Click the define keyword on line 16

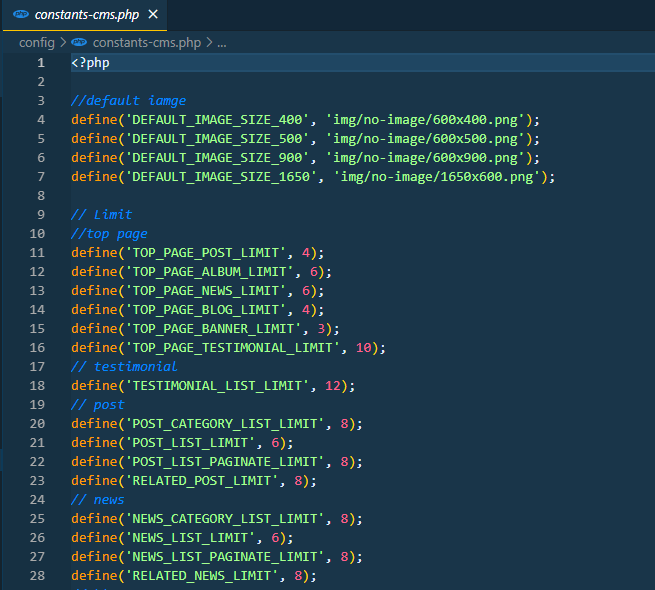tap(94, 348)
